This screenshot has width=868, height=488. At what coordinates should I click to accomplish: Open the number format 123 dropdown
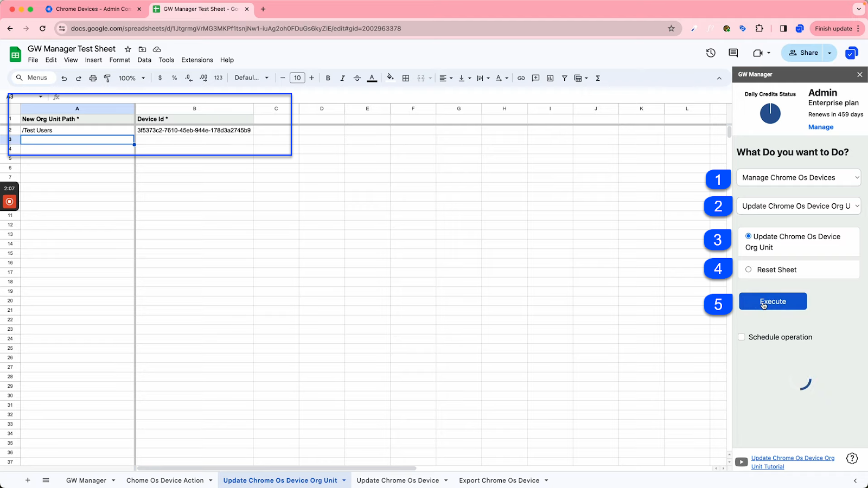point(218,78)
